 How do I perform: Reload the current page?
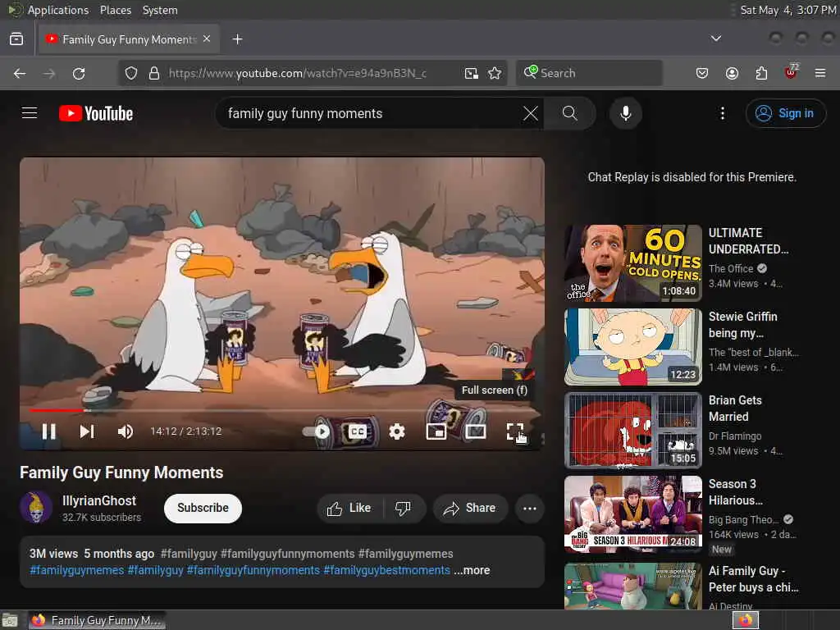79,73
